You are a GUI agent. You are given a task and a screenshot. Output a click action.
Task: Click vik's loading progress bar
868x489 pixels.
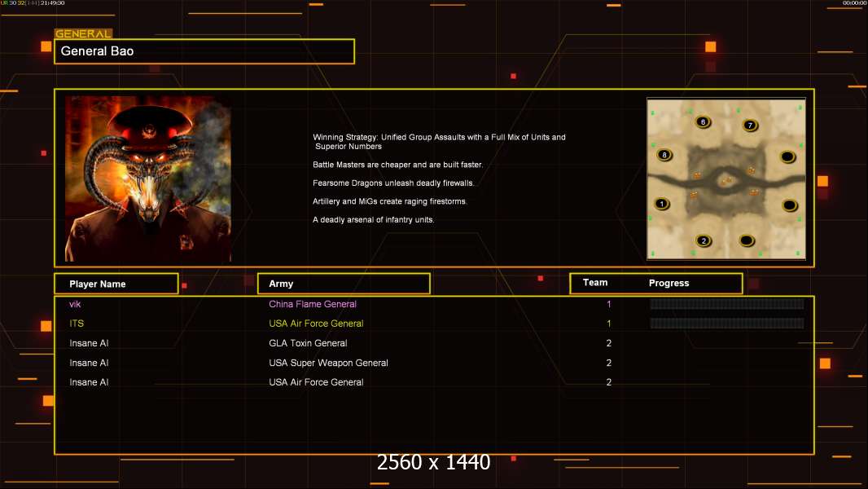coord(727,303)
